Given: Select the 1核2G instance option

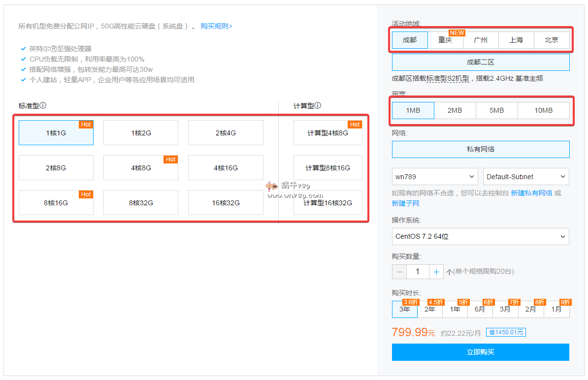Looking at the screenshot, I should point(141,133).
